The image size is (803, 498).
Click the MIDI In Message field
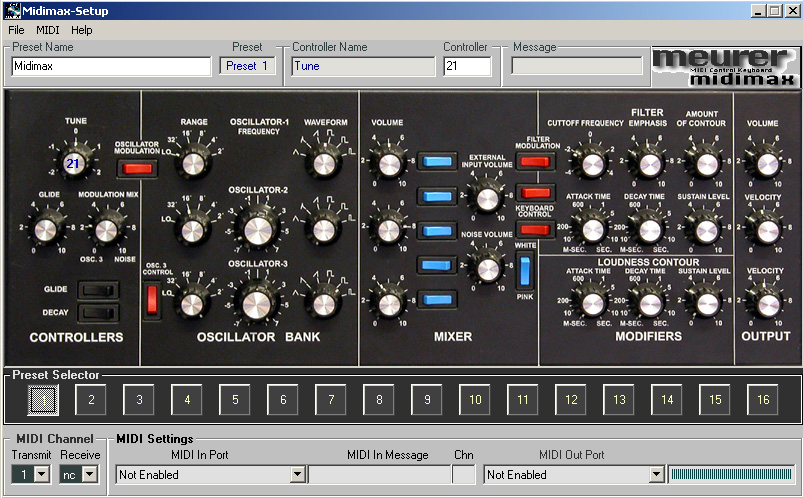379,474
